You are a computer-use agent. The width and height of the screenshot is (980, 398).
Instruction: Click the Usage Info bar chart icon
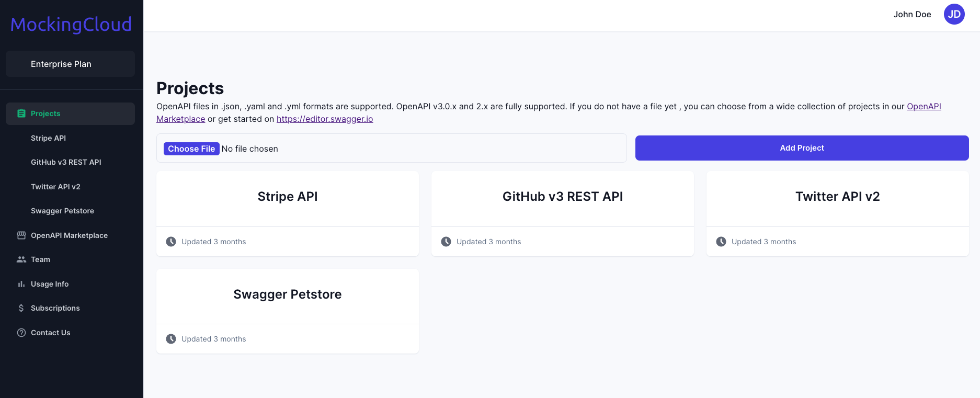pos(21,284)
